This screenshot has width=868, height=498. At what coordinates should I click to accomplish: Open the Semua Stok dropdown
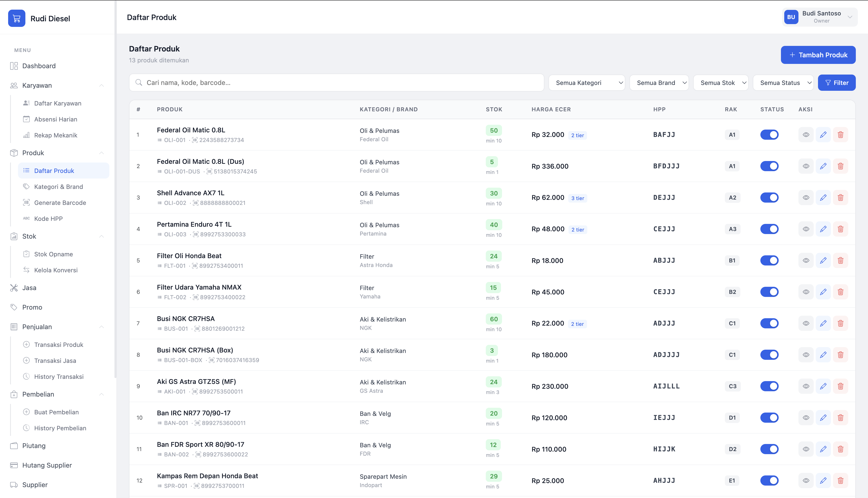pyautogui.click(x=721, y=83)
